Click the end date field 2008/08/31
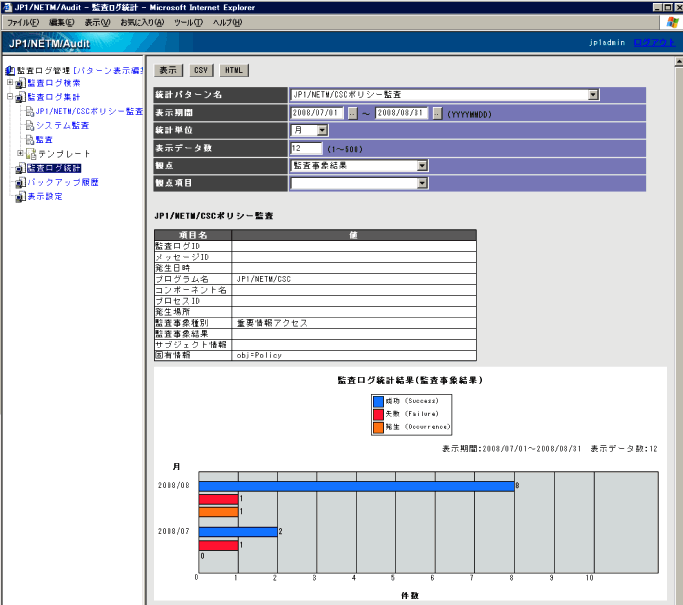This screenshot has height=605, width=683. pos(402,113)
